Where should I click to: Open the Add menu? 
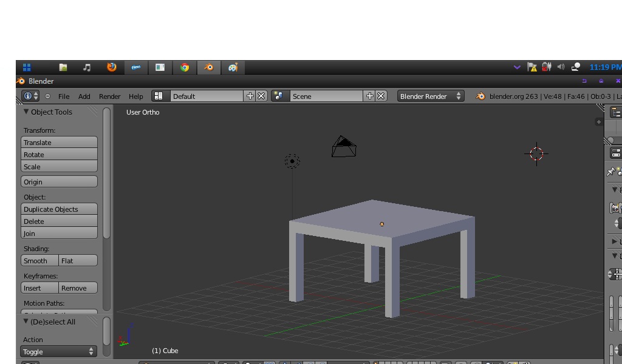coord(84,96)
